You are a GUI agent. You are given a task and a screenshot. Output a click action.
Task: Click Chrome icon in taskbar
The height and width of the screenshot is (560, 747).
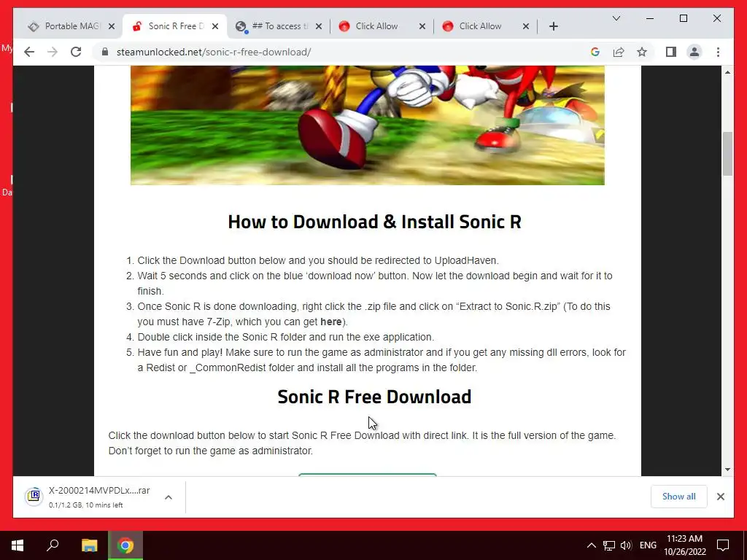pos(125,545)
